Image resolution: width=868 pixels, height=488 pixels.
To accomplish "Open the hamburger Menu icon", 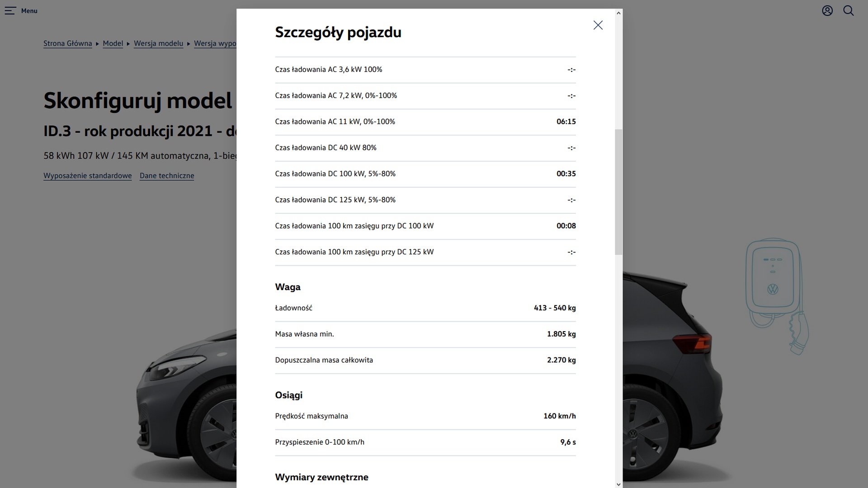I will coord(10,11).
